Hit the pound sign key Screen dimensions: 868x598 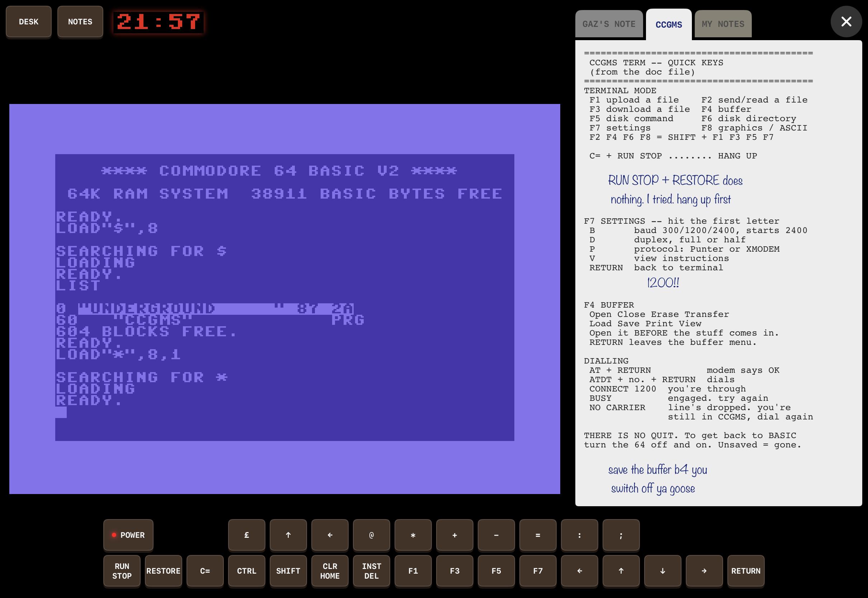(x=247, y=535)
